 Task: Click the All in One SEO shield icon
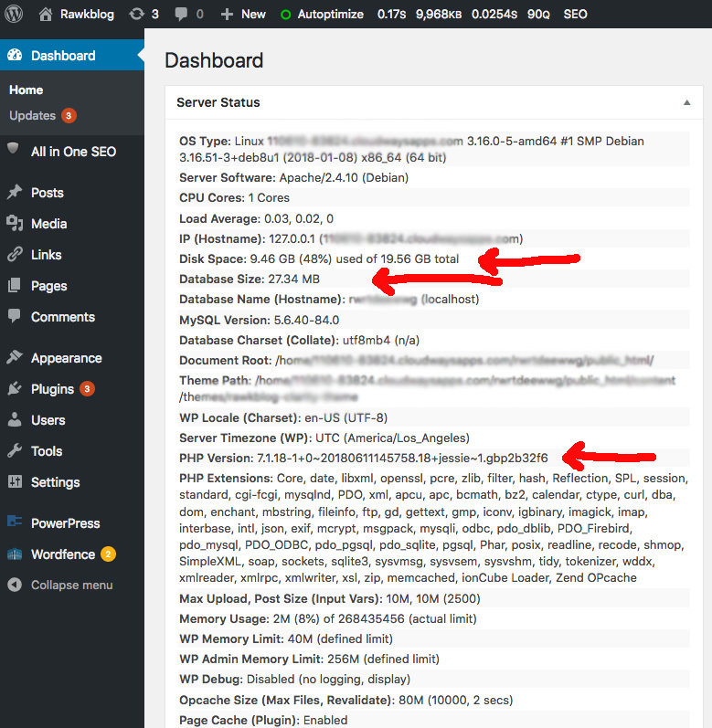(13, 149)
